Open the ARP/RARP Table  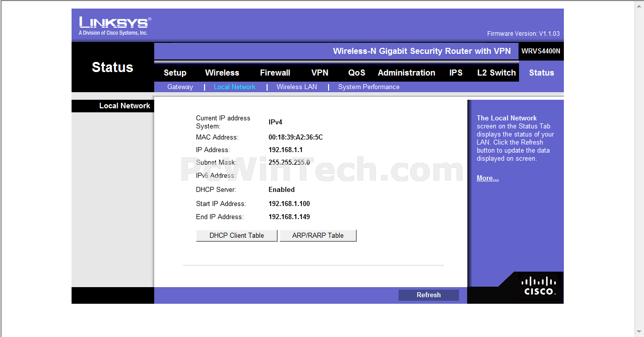click(318, 236)
